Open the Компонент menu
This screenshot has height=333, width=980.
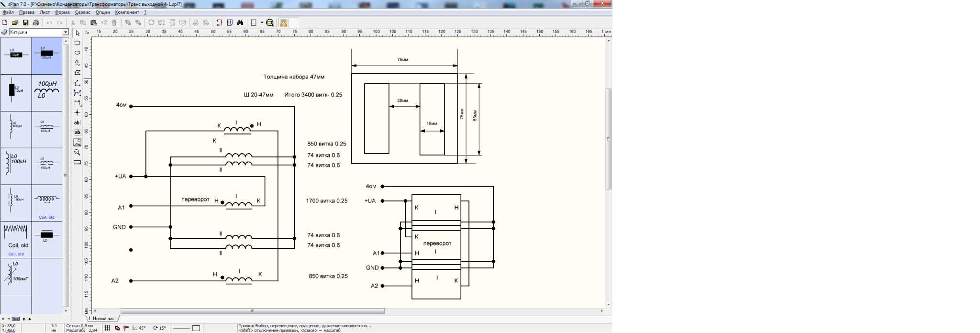tap(127, 12)
